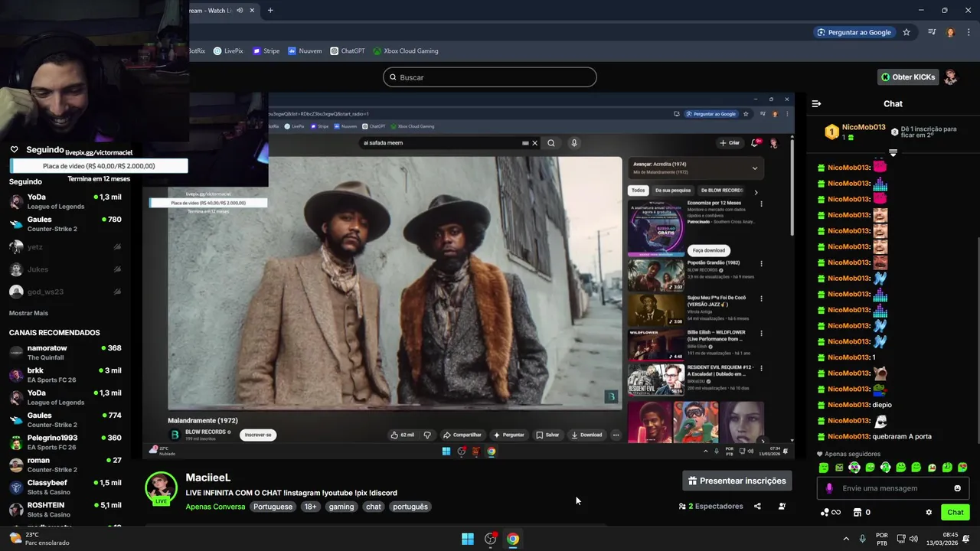This screenshot has width=980, height=551.
Task: Open recommended channel namoratow
Action: point(65,353)
